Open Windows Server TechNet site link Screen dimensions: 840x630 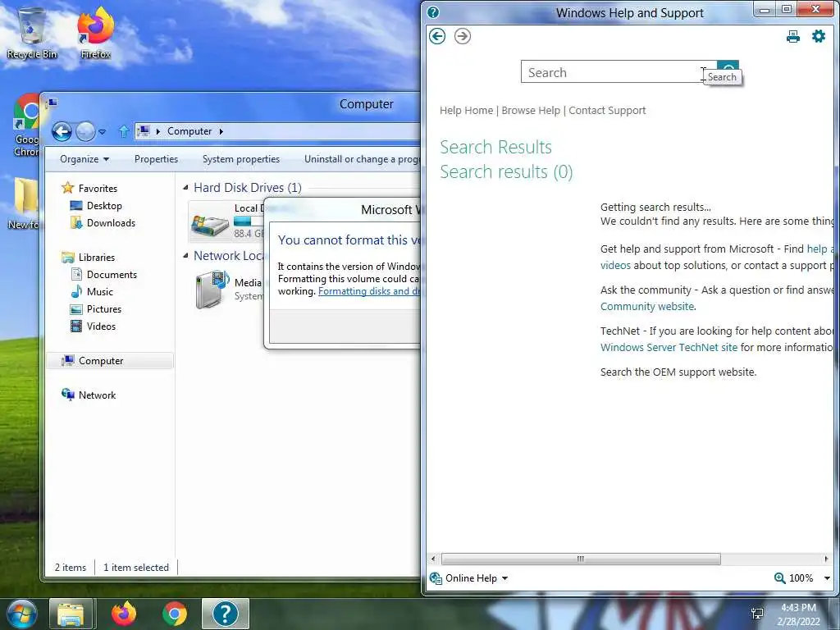pos(669,347)
